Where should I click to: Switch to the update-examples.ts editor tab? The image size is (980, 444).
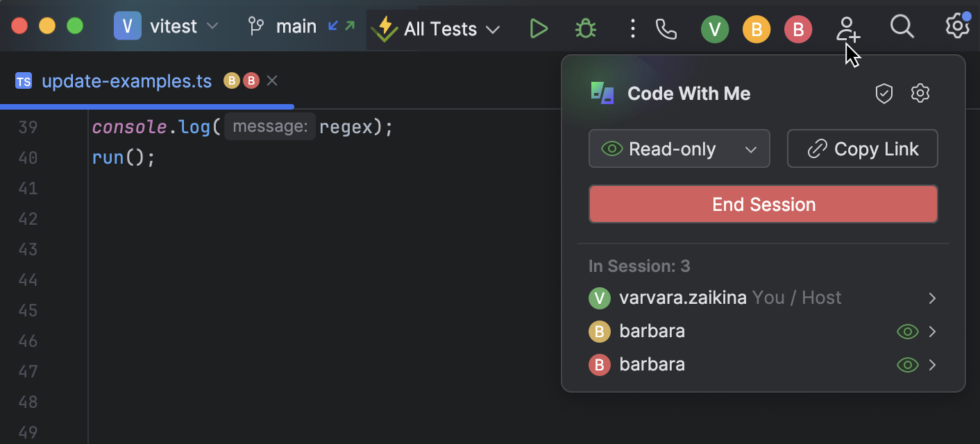click(x=127, y=81)
